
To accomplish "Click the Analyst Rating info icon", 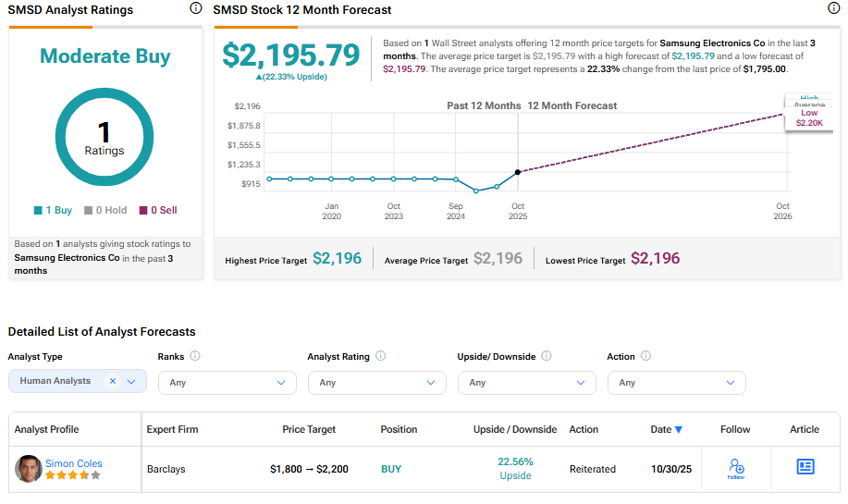I will (381, 356).
